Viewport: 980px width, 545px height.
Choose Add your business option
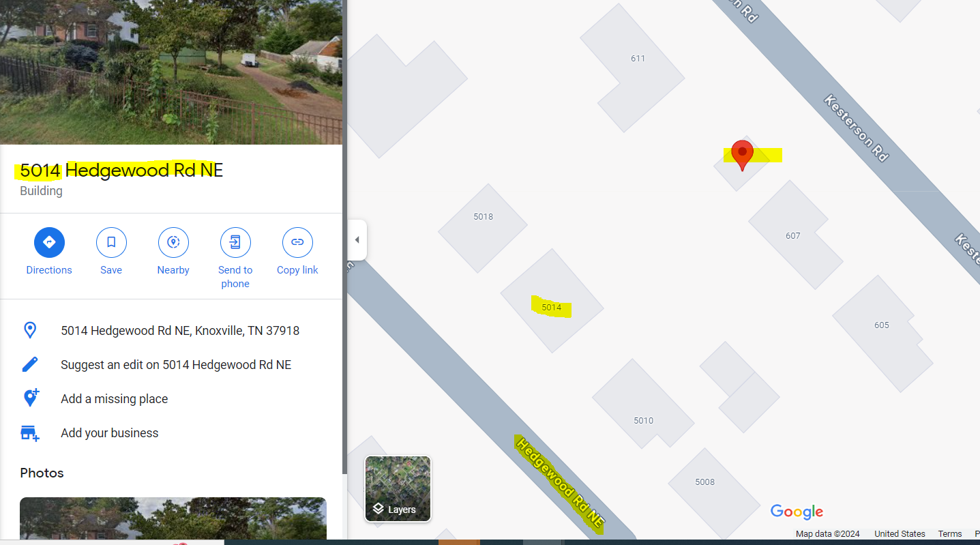pos(109,433)
